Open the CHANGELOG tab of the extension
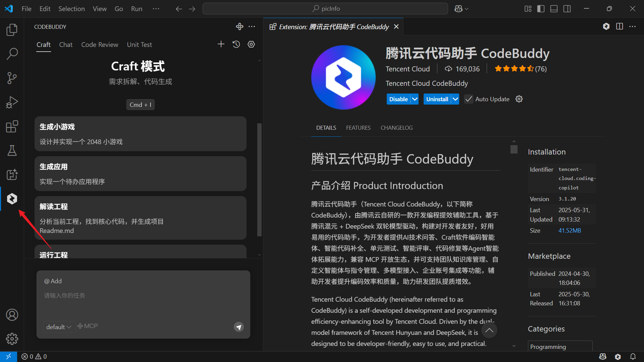Viewport: 644px width, 362px height. [396, 128]
